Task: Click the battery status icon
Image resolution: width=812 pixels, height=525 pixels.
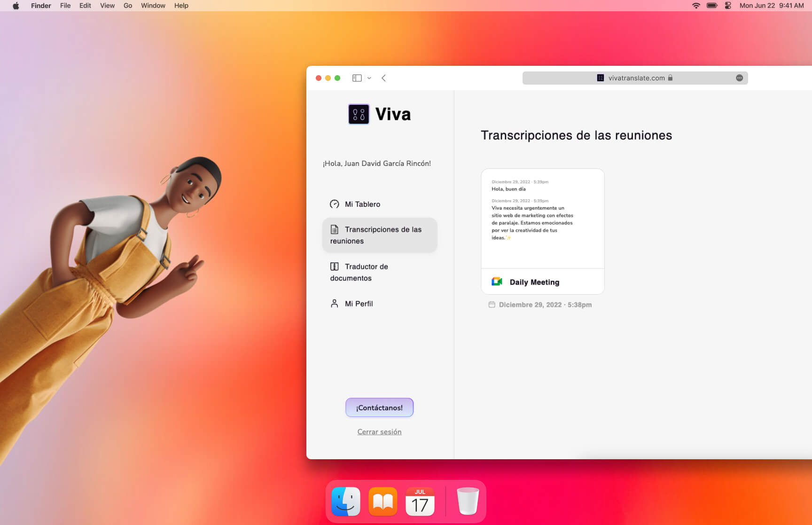Action: tap(712, 6)
